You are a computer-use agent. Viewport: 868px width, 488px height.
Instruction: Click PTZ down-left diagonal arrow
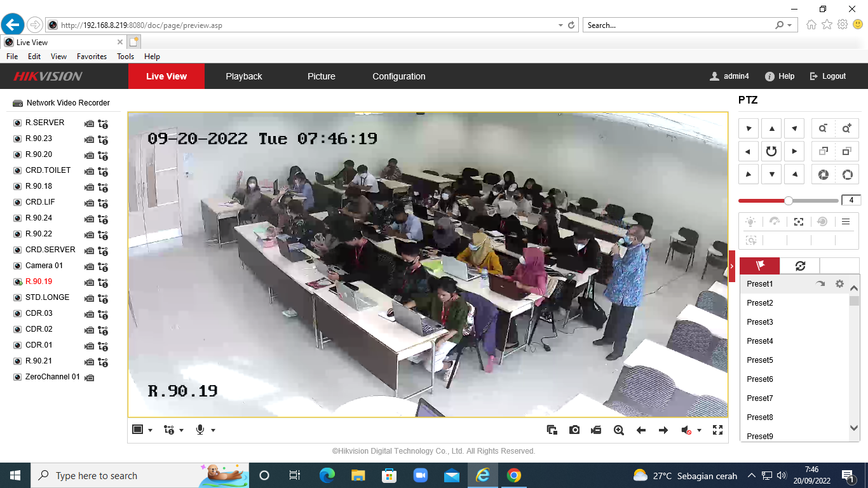749,174
